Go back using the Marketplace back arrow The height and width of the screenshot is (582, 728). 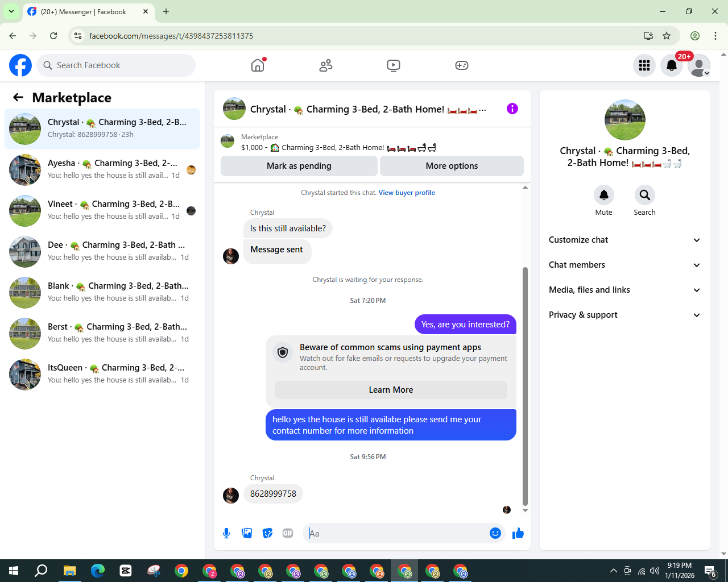click(18, 97)
